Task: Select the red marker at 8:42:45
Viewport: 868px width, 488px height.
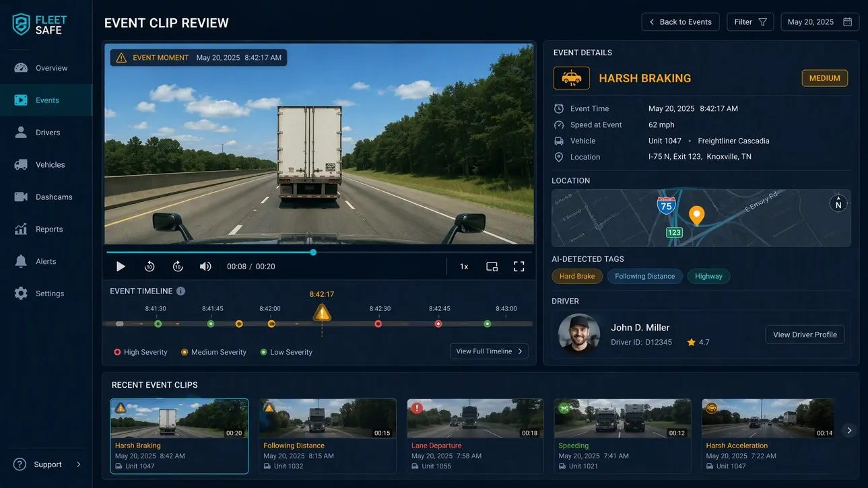Action: 438,324
